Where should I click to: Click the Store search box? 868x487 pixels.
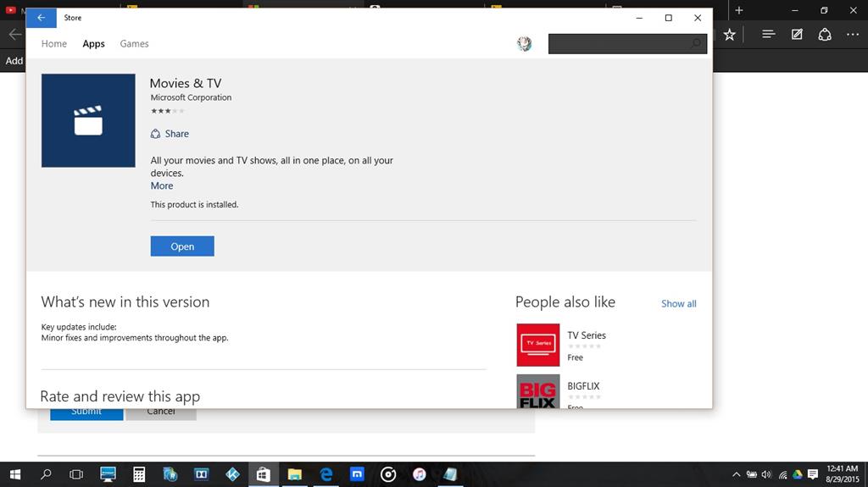pos(627,44)
